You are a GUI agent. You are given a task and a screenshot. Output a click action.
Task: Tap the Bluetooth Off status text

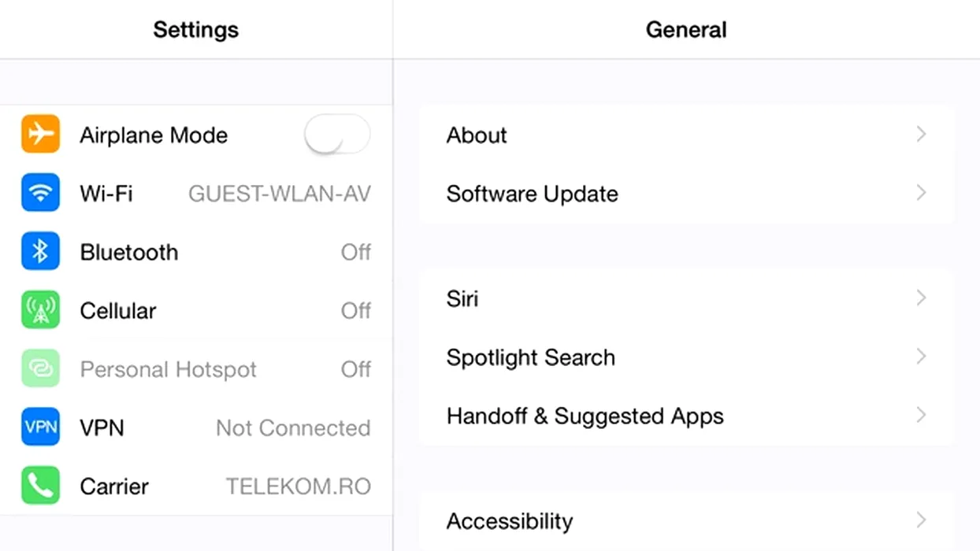point(355,252)
